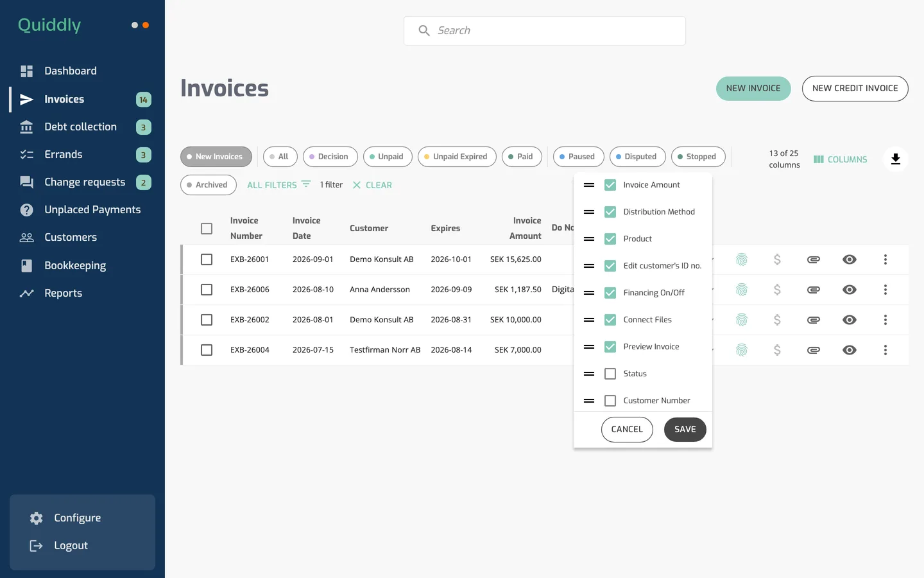This screenshot has width=924, height=578.
Task: Filter by the Unpaid tab
Action: [388, 157]
